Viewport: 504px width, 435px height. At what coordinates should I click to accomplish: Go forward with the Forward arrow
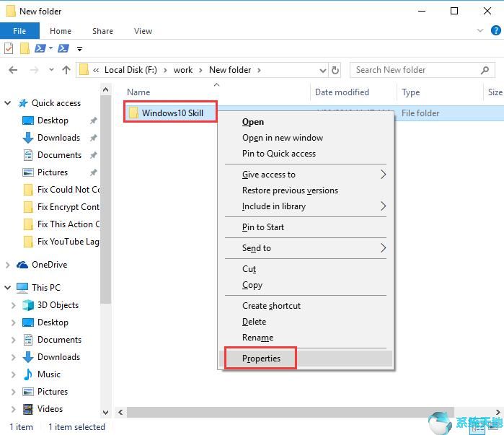coord(34,70)
